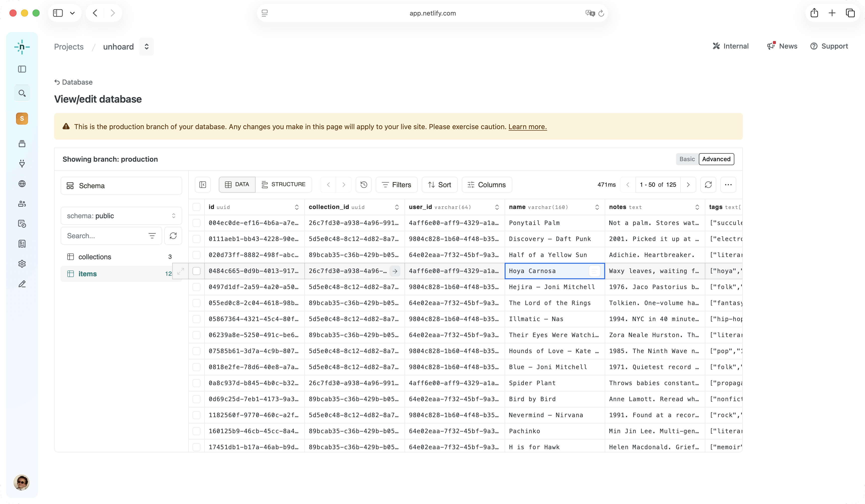Open the three-dots more options menu
Viewport: 865px width, 504px height.
coord(728,185)
